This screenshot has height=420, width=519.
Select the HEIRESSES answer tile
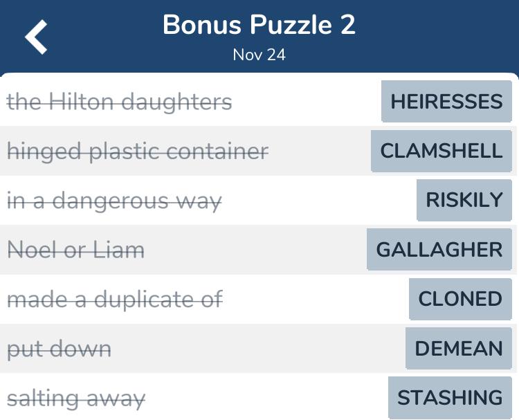(x=446, y=101)
